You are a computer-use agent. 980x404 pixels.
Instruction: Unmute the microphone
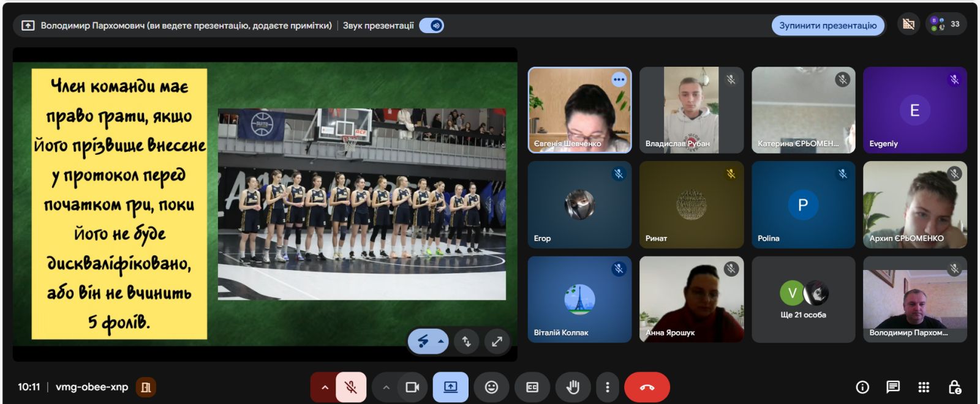[351, 387]
